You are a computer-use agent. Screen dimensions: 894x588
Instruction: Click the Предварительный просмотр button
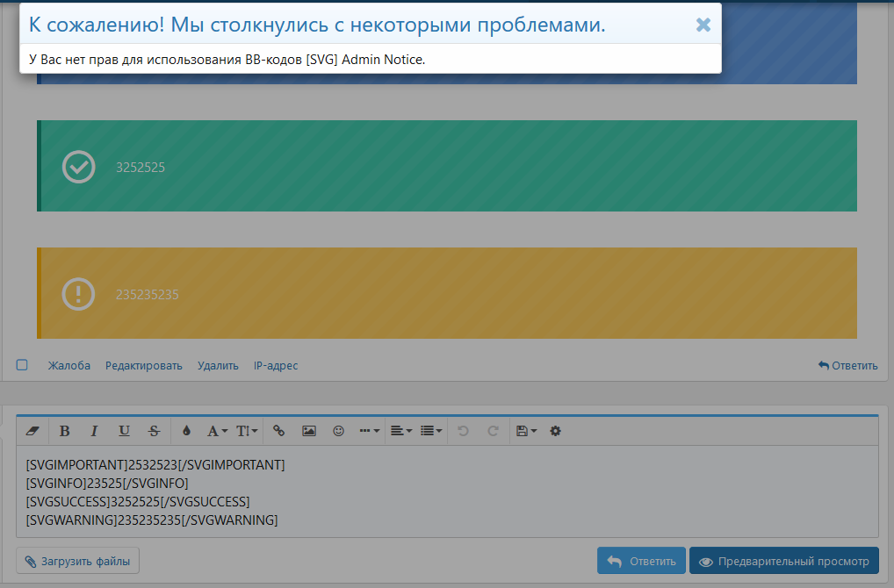784,560
